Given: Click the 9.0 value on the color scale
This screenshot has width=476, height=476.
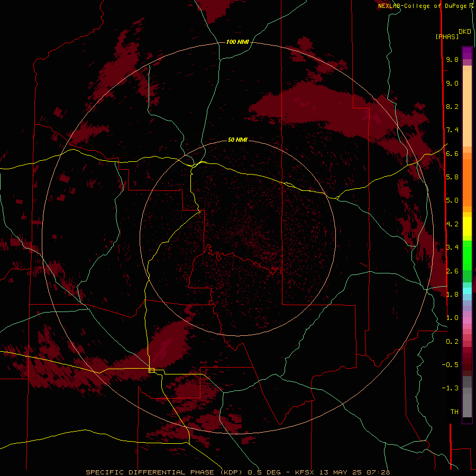Looking at the screenshot, I should [x=452, y=83].
